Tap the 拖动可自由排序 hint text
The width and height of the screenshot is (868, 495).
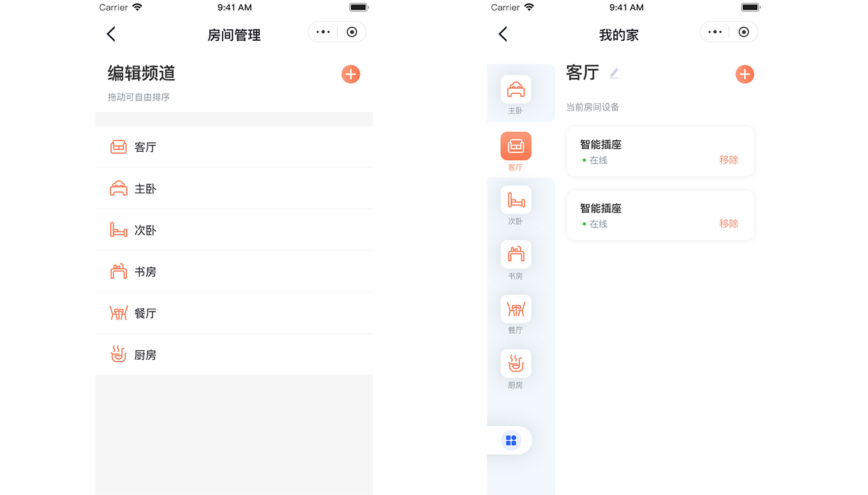pyautogui.click(x=138, y=98)
